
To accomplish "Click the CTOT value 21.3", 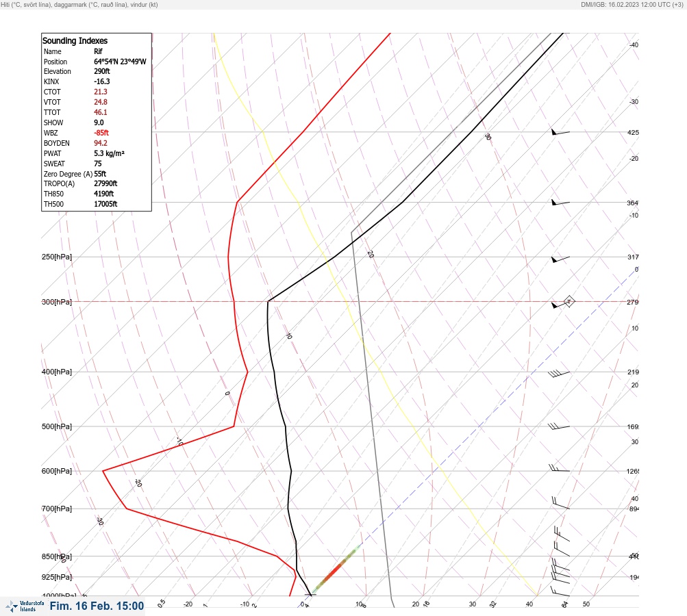I will click(x=100, y=92).
